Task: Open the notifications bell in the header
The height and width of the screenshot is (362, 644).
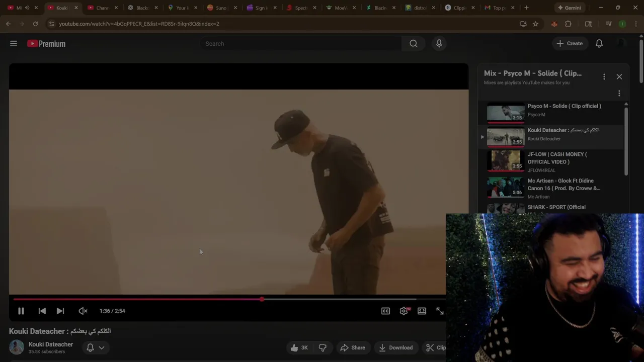Action: pyautogui.click(x=599, y=44)
